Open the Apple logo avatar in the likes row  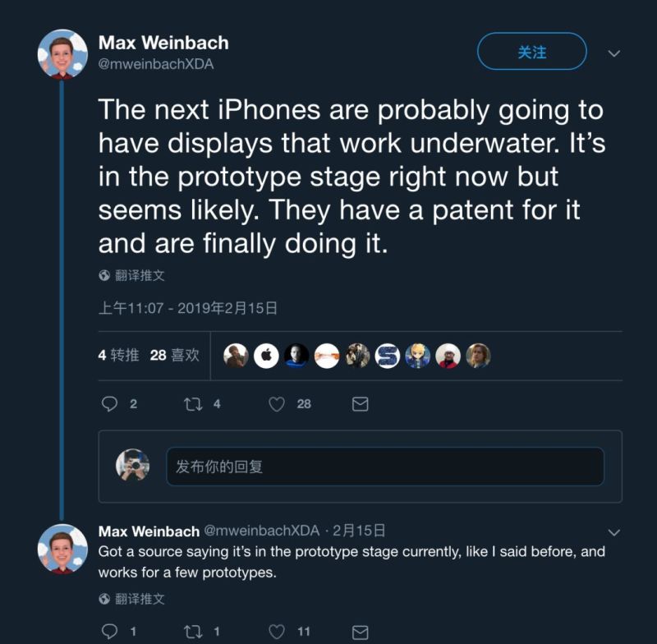pos(265,356)
